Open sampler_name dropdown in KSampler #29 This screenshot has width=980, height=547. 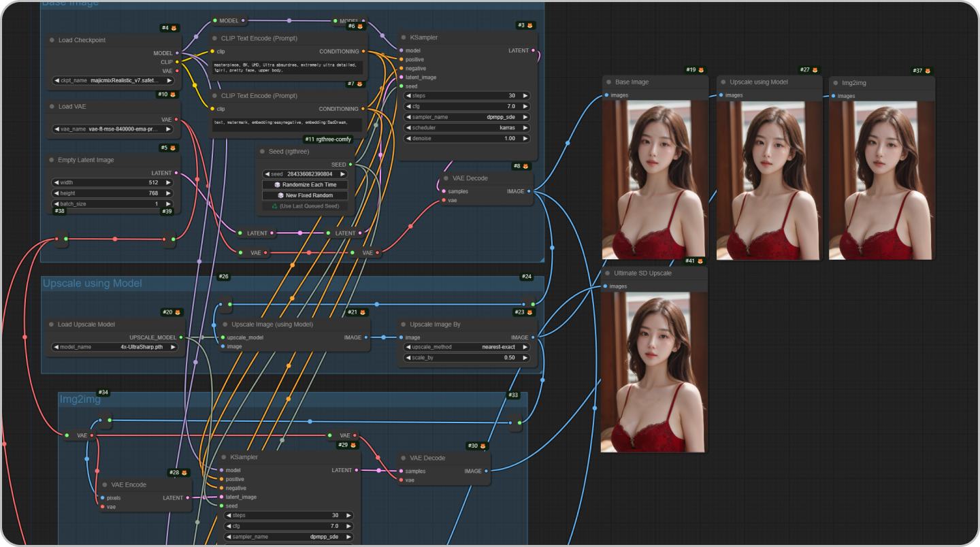click(289, 537)
